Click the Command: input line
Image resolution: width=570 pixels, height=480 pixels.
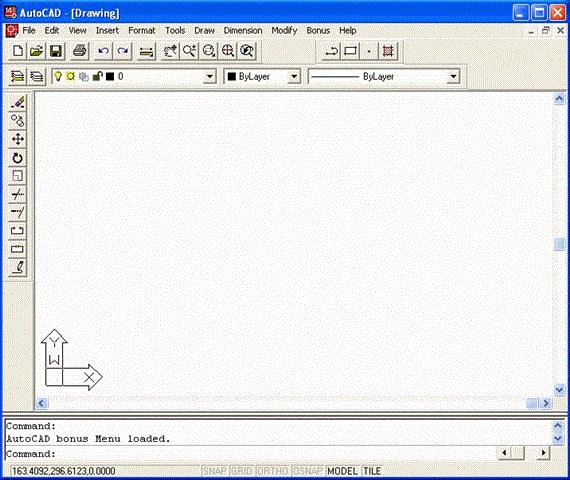point(251,453)
